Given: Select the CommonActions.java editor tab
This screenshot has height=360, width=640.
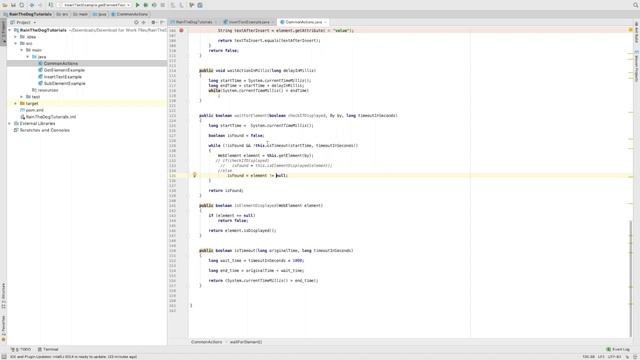Looking at the screenshot, I should click(x=304, y=22).
